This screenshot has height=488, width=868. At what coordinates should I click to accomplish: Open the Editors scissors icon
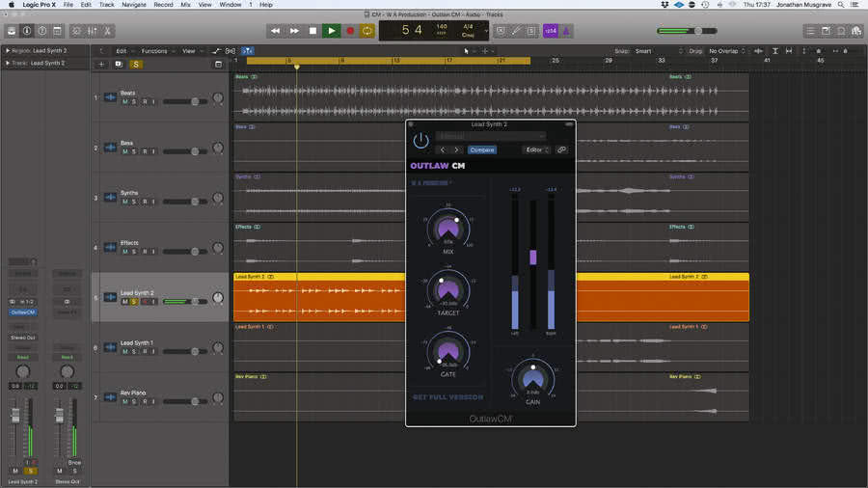pos(107,31)
